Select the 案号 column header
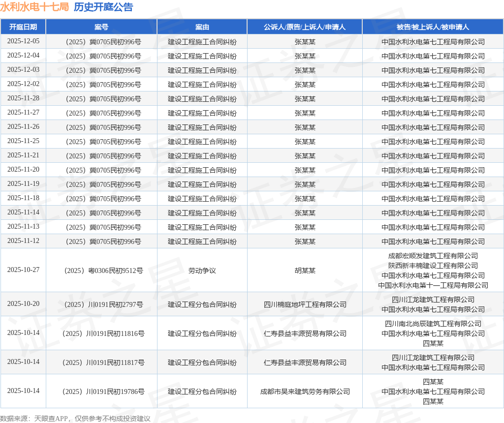 pos(101,27)
